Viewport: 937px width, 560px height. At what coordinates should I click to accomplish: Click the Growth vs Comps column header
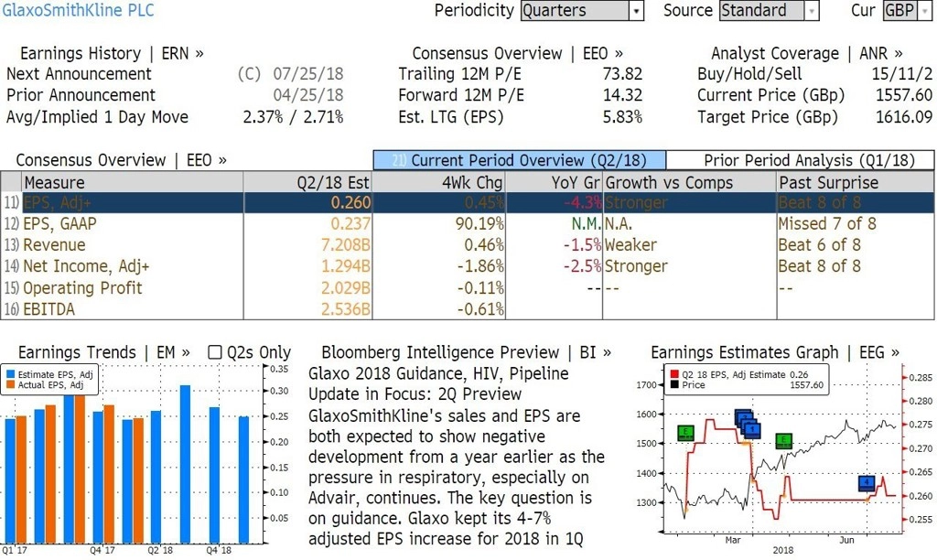(x=690, y=182)
